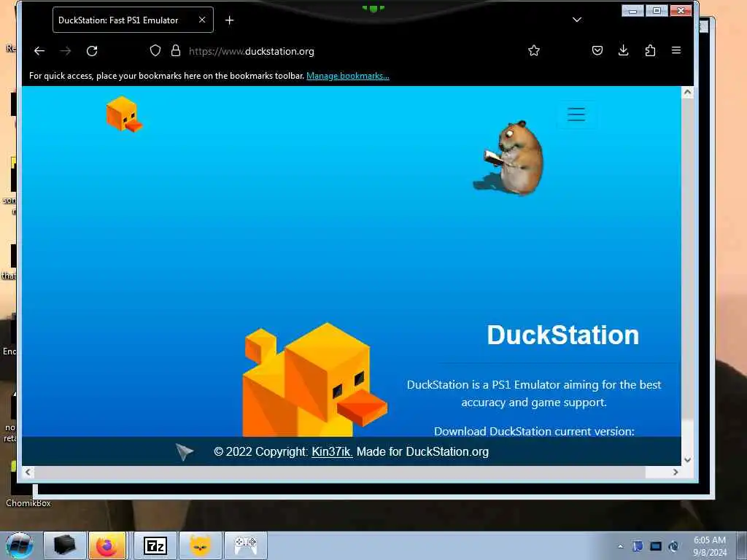Viewport: 747px width, 560px height.
Task: Focus the duckstation.org address bar
Action: [333, 51]
